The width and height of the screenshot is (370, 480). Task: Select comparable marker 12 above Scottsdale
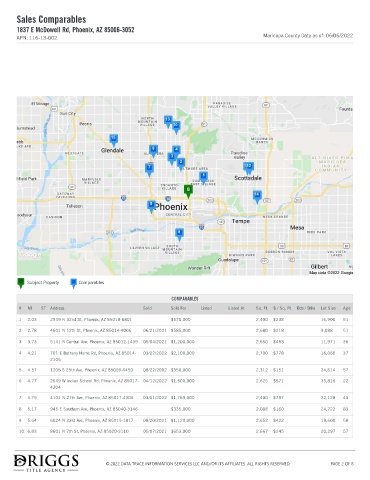248,168
